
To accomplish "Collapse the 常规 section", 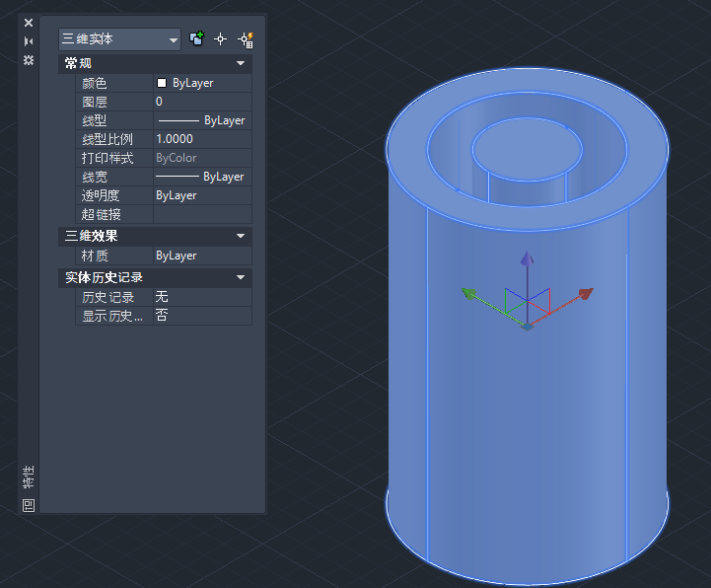I will click(241, 63).
